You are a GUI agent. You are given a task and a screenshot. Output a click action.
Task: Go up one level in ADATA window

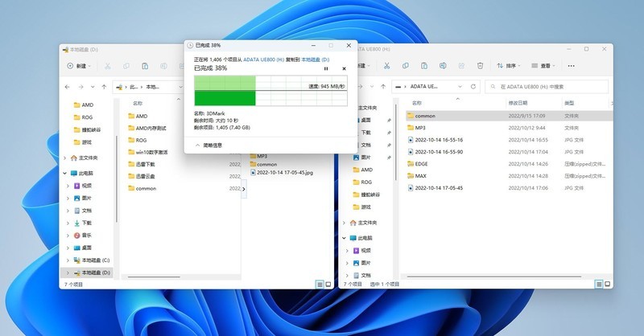[383, 87]
